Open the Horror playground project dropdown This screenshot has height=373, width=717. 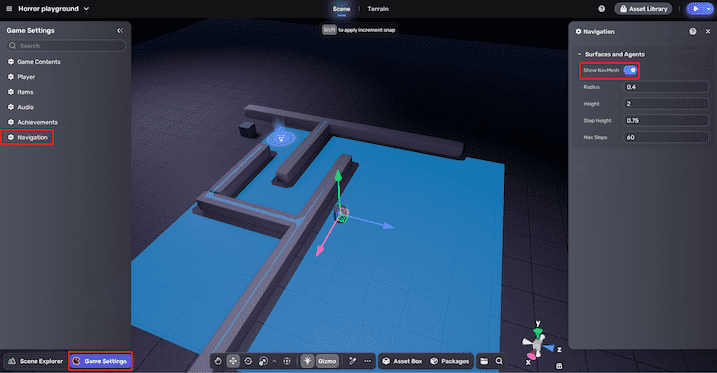pos(54,9)
